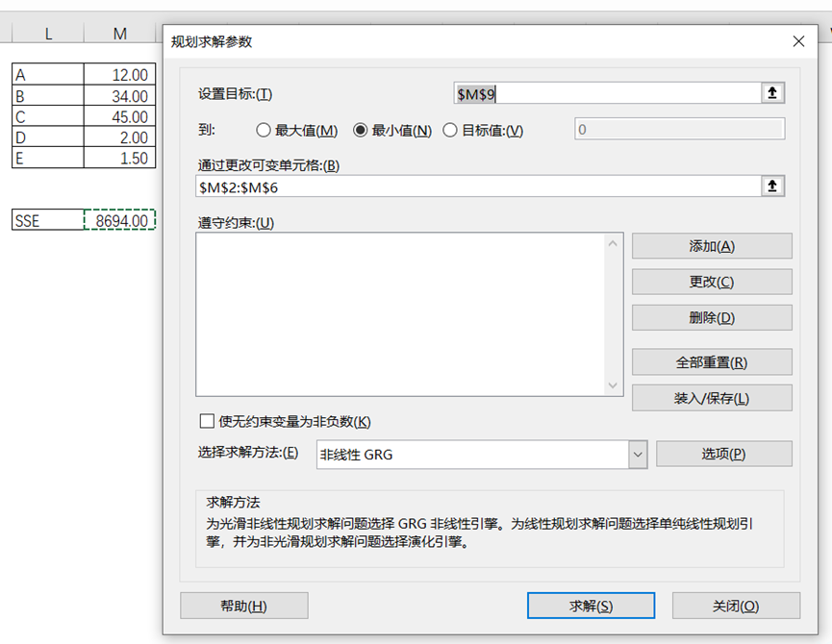
Task: Open 装入/保存 model dialog
Action: (712, 398)
